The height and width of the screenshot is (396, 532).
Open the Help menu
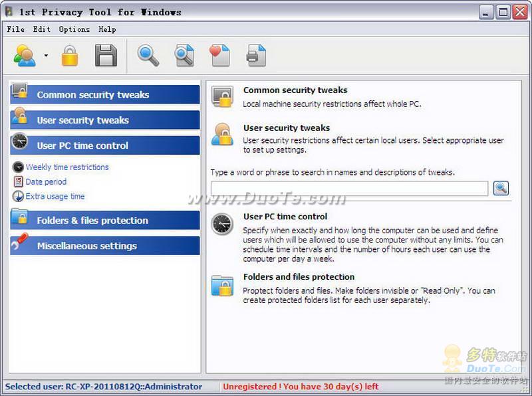tap(107, 29)
